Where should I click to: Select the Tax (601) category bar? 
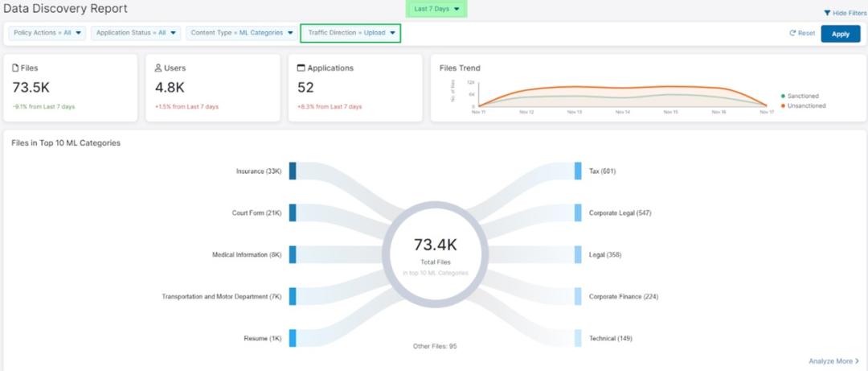[578, 171]
